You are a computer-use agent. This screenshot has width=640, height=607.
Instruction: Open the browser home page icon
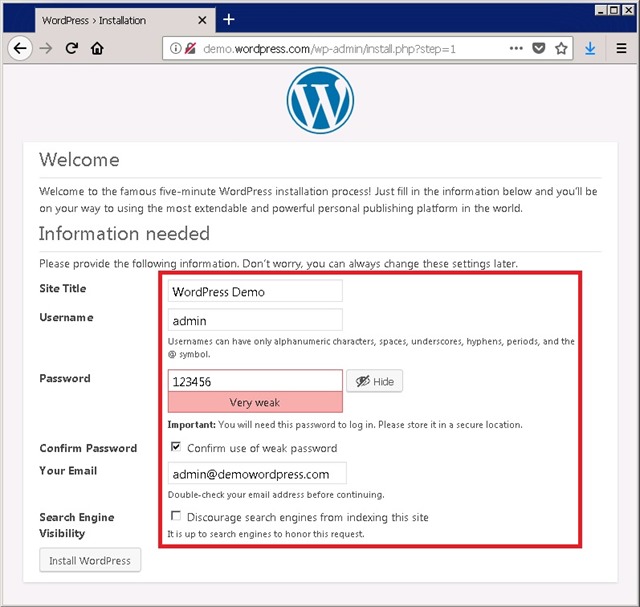click(97, 49)
